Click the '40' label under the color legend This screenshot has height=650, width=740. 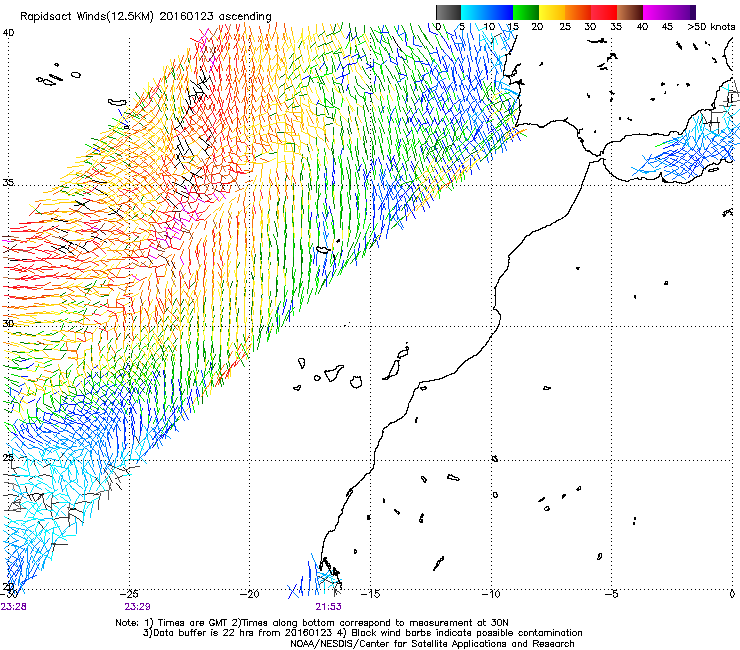pos(642,27)
